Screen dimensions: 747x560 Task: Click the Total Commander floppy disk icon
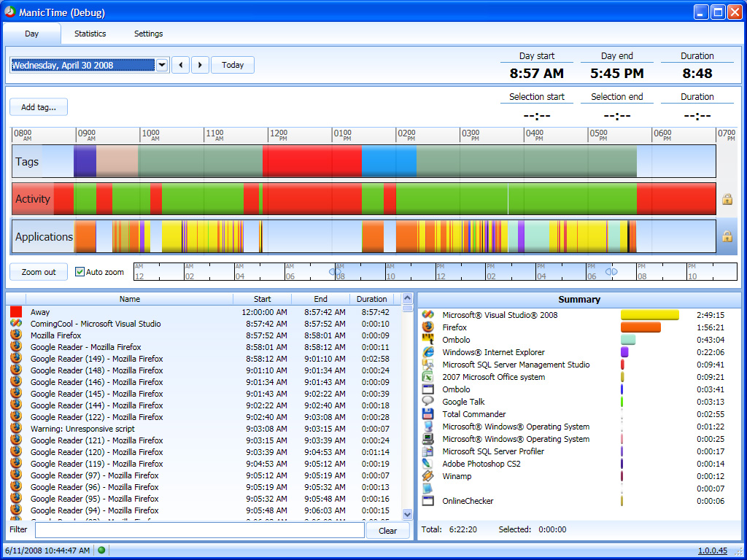point(428,414)
